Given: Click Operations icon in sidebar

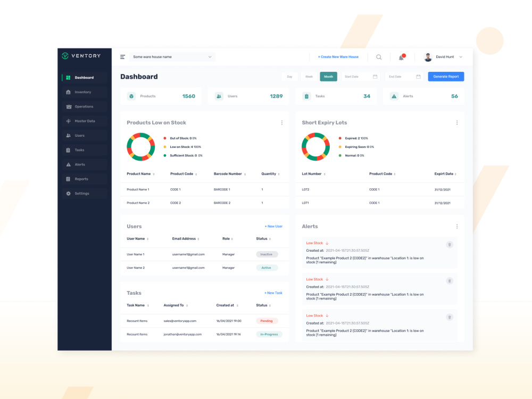Looking at the screenshot, I should [69, 106].
